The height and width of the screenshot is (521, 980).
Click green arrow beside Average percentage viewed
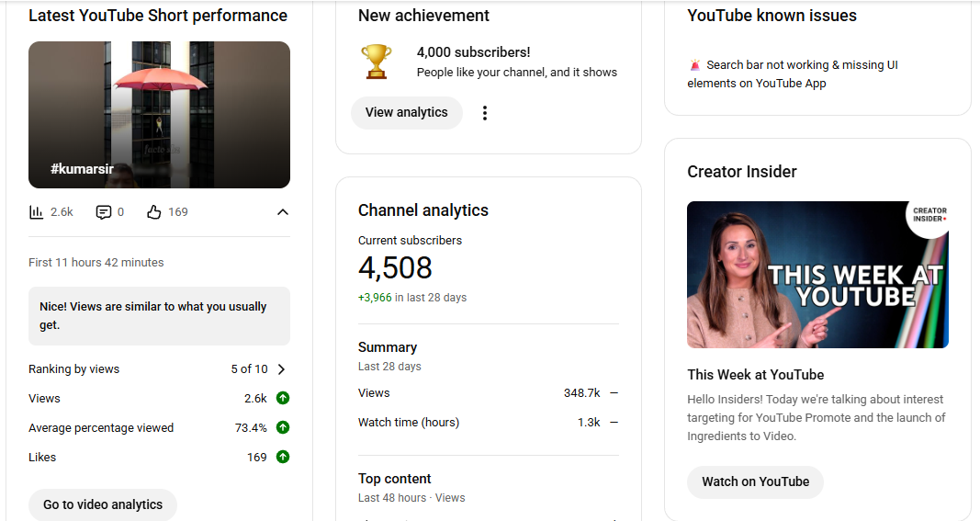click(283, 428)
